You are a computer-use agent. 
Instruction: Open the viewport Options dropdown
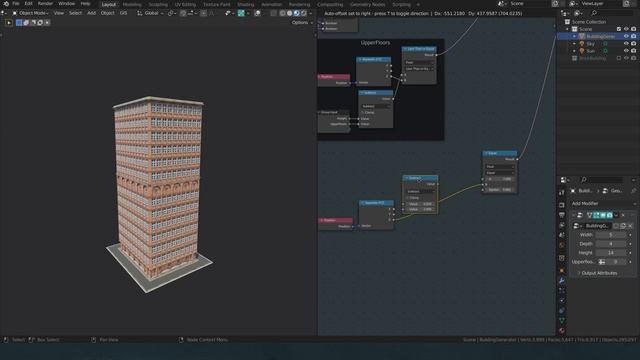coord(302,22)
